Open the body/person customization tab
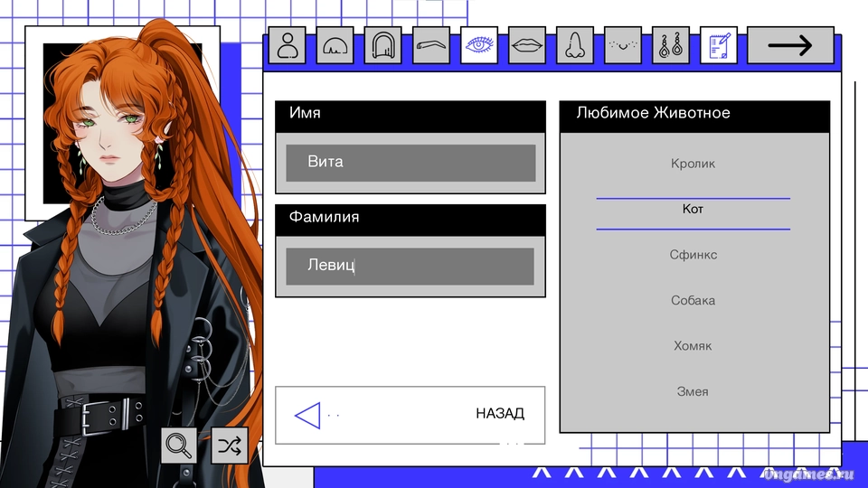Viewport: 868px width, 488px height. point(288,45)
